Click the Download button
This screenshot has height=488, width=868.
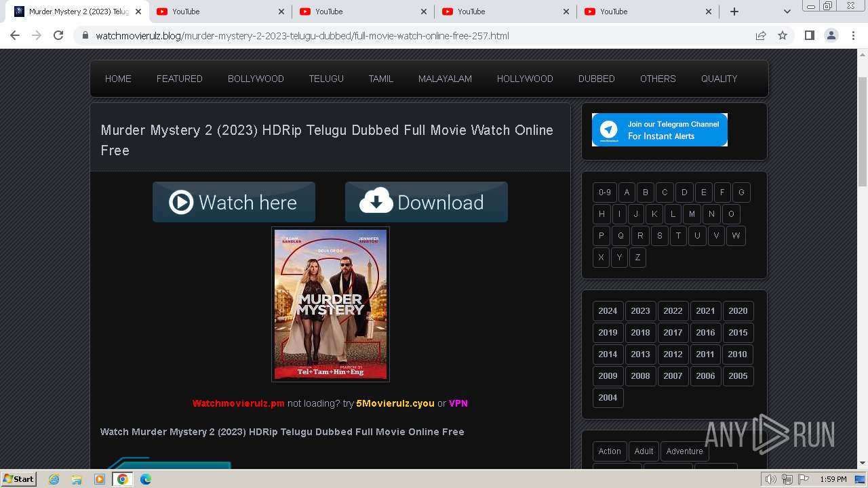click(427, 202)
